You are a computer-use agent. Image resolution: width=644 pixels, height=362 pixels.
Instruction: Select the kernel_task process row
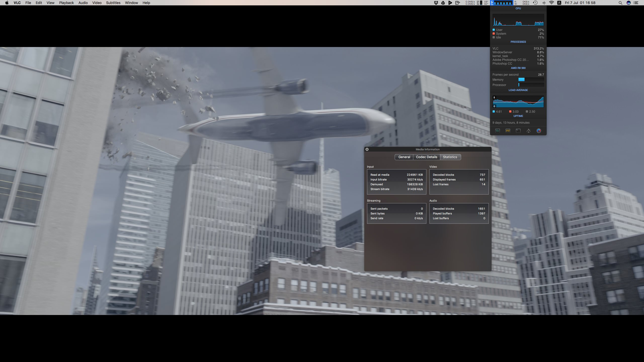click(518, 56)
